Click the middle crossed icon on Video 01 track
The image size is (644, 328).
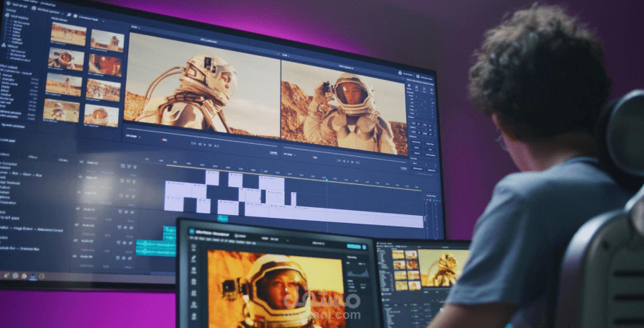[127, 196]
